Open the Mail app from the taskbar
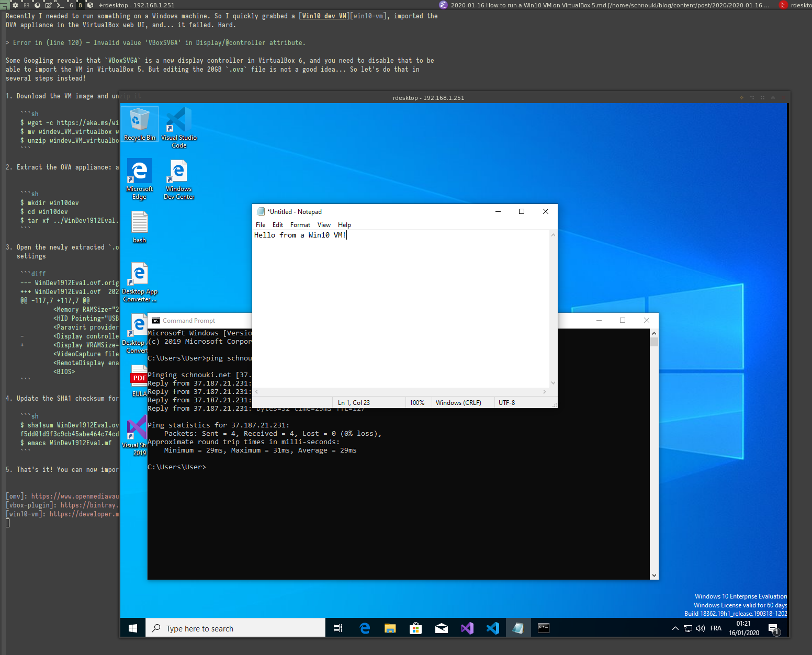This screenshot has width=812, height=655. click(442, 628)
